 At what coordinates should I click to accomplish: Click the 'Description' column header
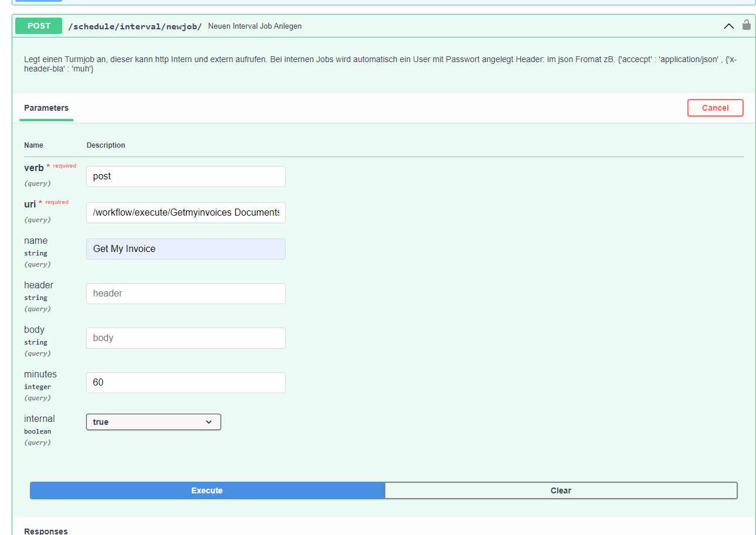(x=106, y=145)
